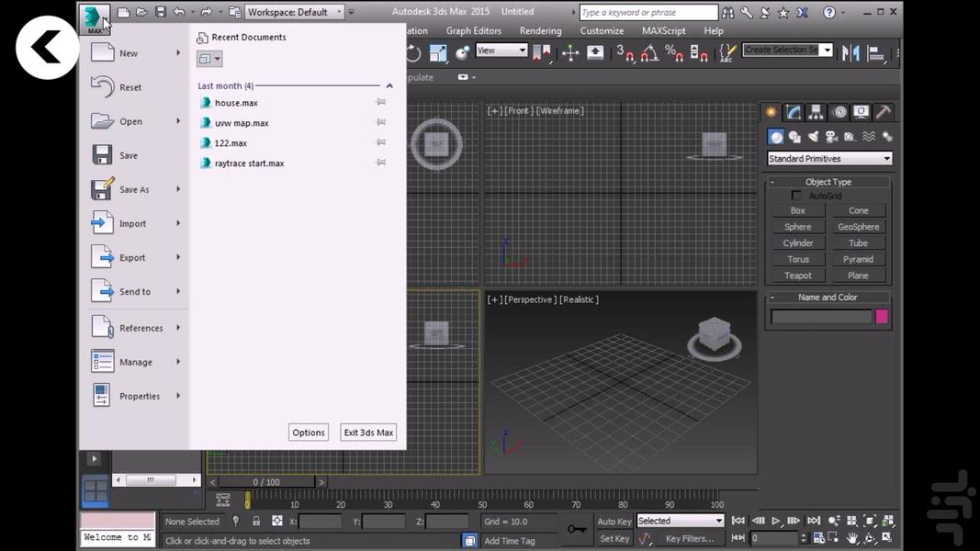Create a Teapot primitive
This screenshot has height=551, width=980.
click(x=797, y=275)
